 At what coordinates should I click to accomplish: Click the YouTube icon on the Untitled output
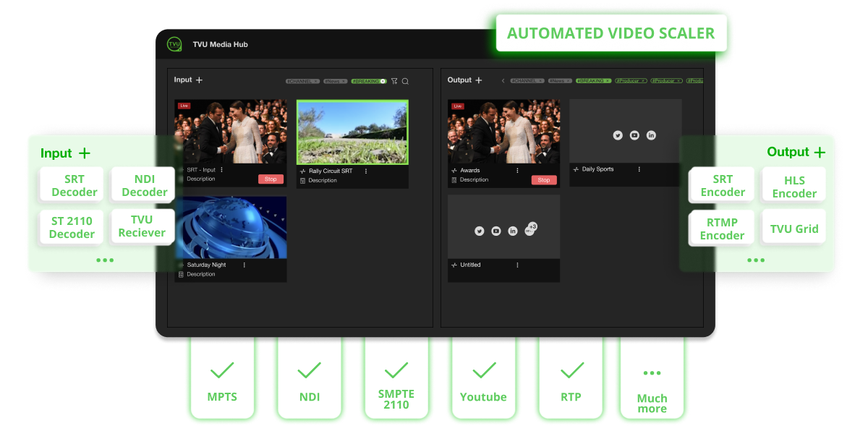496,231
